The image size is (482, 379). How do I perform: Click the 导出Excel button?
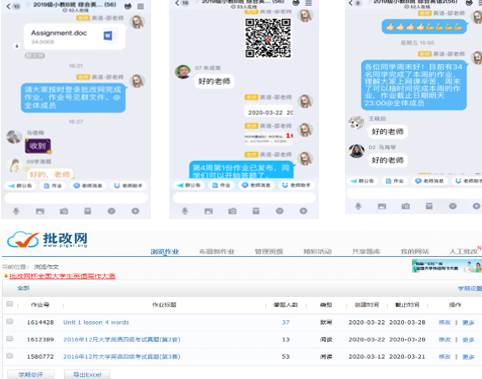coord(87,375)
